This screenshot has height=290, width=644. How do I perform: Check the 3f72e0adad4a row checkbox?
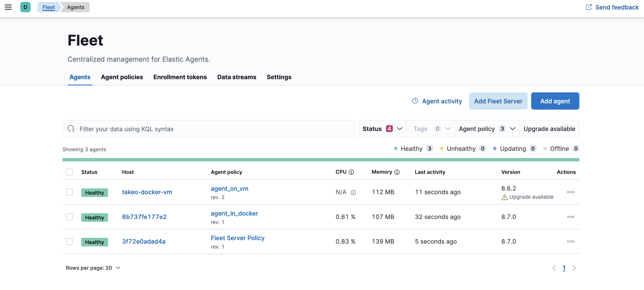click(x=69, y=241)
